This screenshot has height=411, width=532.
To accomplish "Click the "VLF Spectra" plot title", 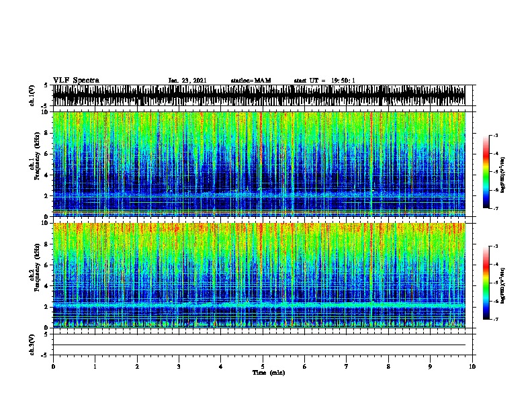I will pyautogui.click(x=76, y=81).
